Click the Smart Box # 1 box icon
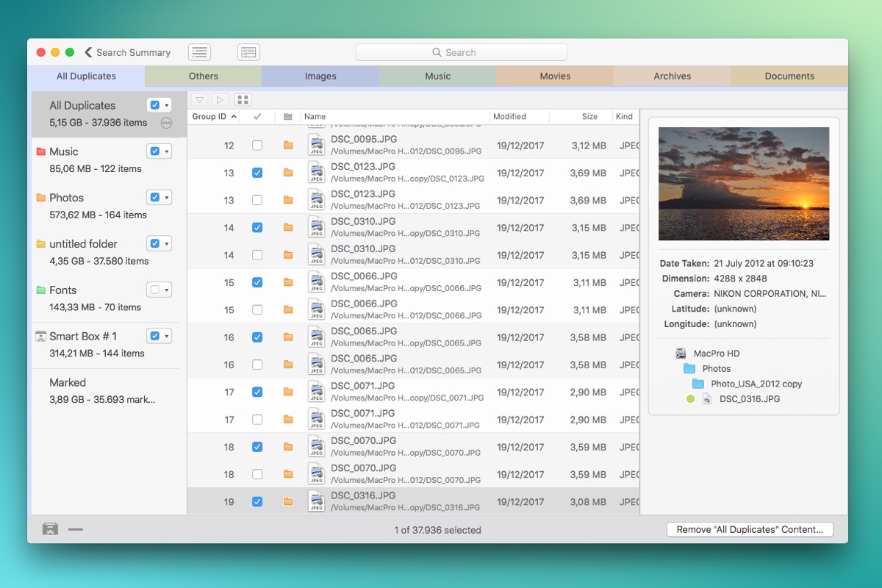 [41, 337]
